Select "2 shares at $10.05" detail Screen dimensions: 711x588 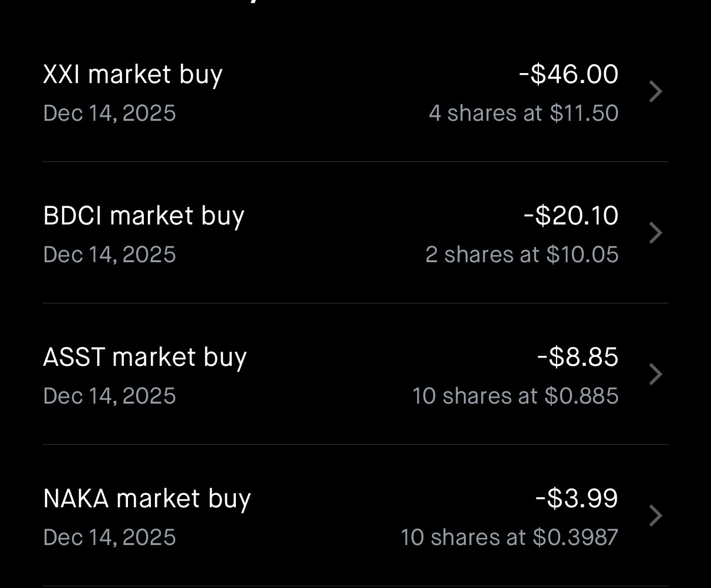522,255
